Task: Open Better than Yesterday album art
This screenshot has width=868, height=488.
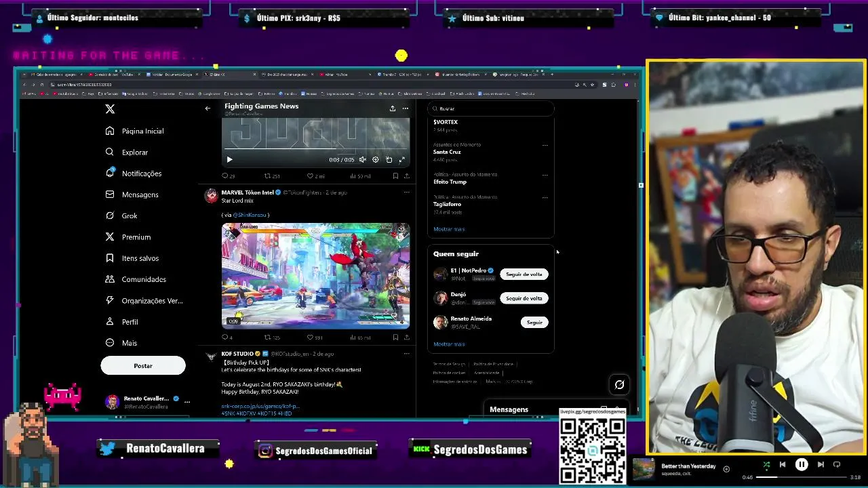Action: [x=644, y=469]
